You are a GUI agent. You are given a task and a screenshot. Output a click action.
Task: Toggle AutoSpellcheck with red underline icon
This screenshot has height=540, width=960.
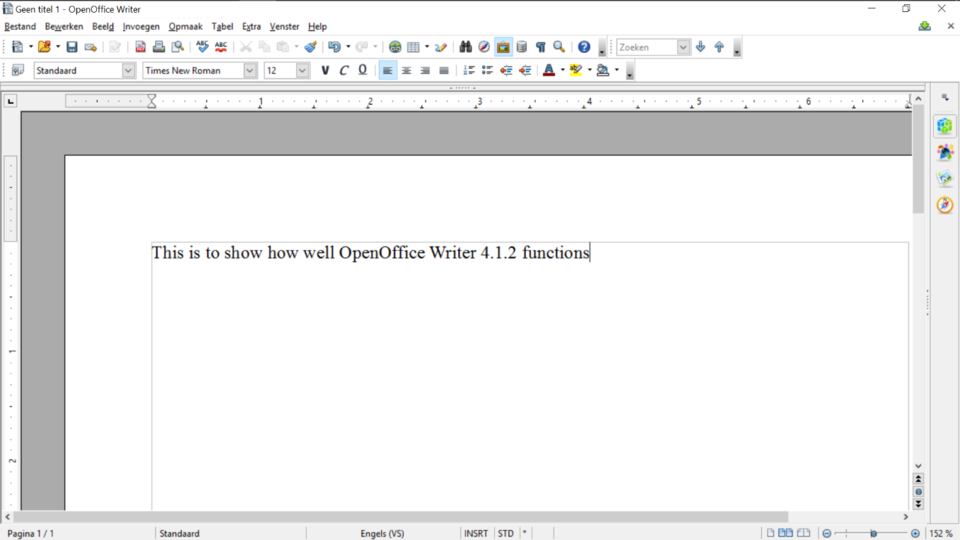pyautogui.click(x=221, y=47)
